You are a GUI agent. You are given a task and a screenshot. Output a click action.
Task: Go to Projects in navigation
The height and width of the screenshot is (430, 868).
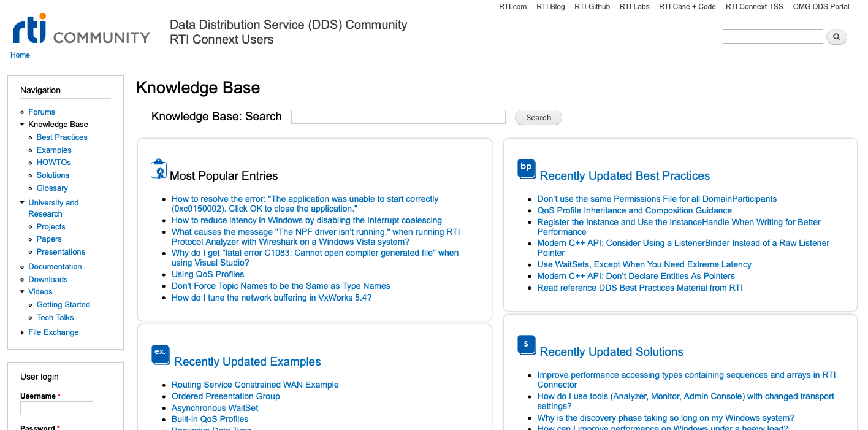(x=51, y=227)
